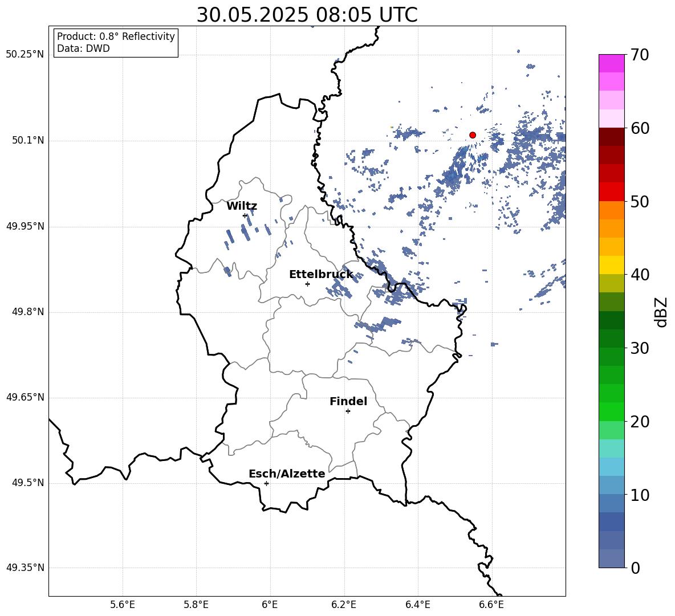Viewport: 675px width, 616px height.
Task: Select the Ettelbruck city label
Action: tap(321, 275)
